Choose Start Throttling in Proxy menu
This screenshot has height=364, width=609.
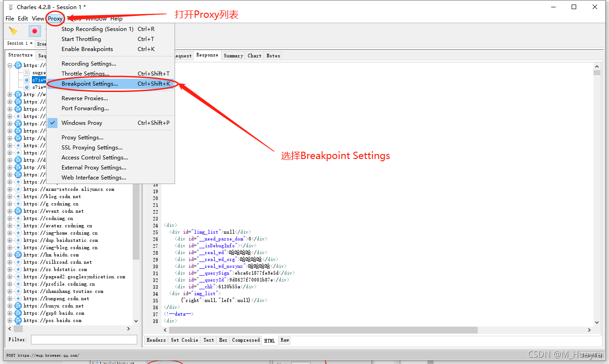[x=110, y=39]
